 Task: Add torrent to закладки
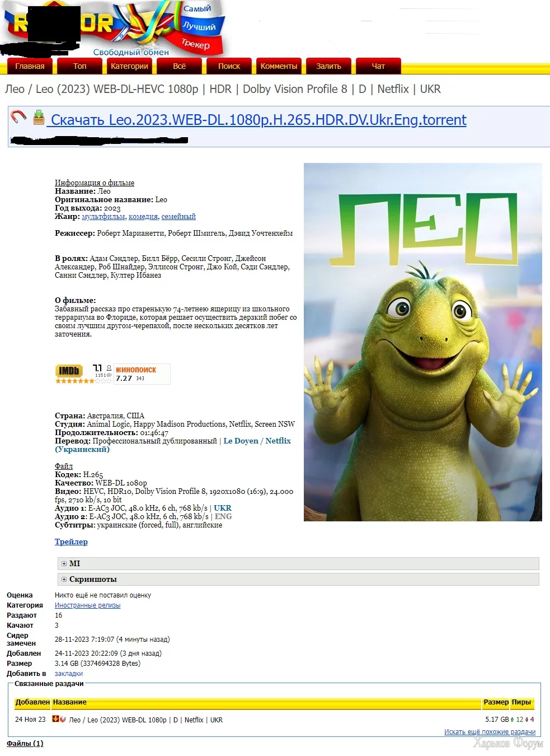coord(69,674)
